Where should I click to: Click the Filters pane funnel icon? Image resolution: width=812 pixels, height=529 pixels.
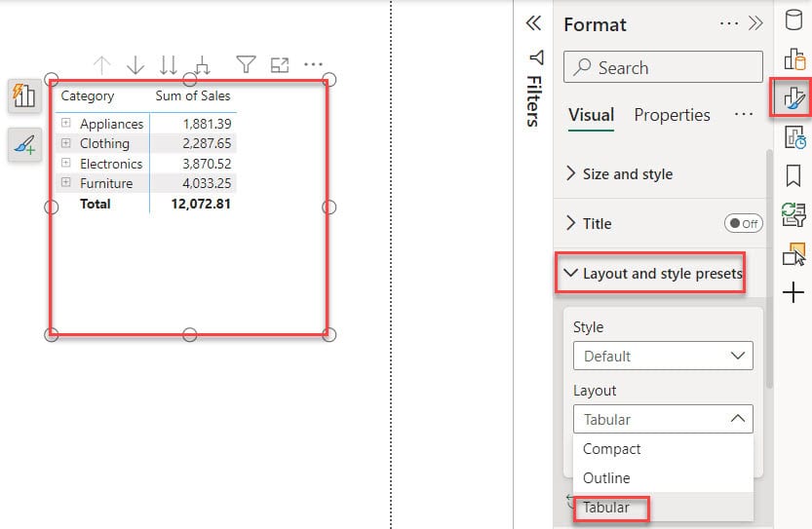[x=536, y=57]
